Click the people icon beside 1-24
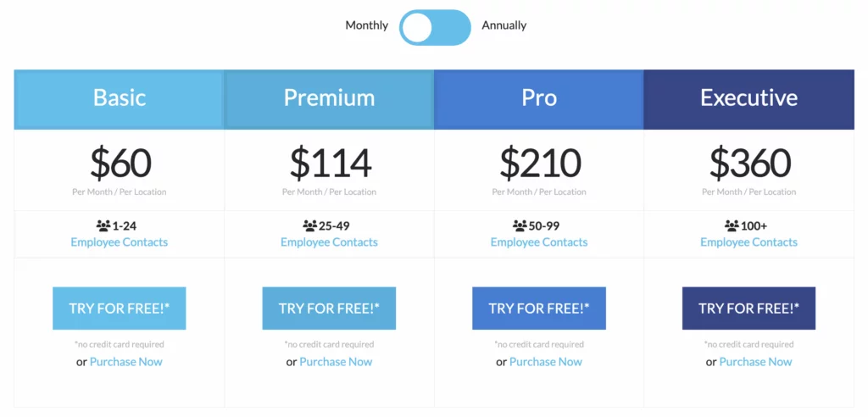Screen dimensions: 868x417 [103, 226]
